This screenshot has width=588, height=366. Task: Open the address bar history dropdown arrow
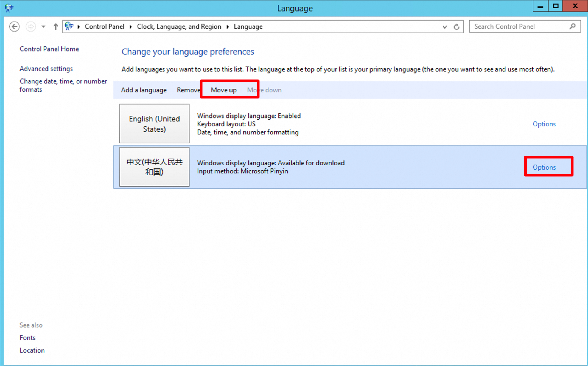coord(444,27)
